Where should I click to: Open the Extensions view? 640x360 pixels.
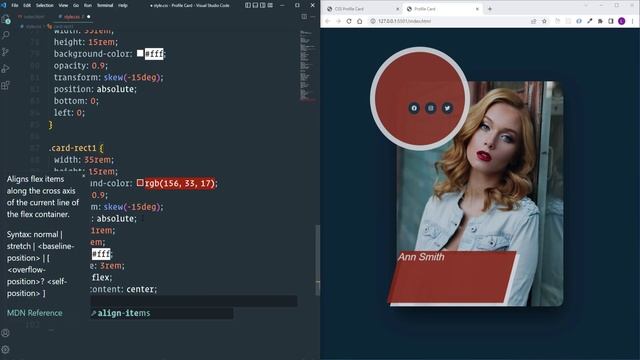[6, 85]
